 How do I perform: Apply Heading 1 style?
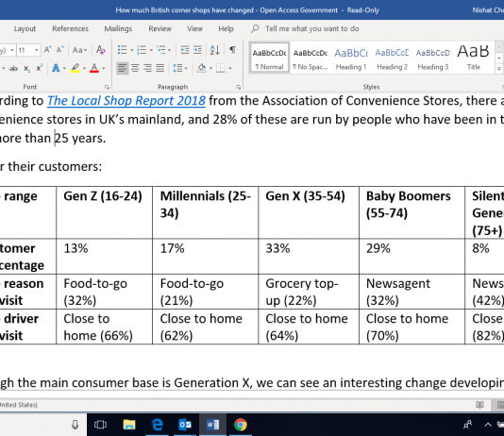click(x=351, y=59)
